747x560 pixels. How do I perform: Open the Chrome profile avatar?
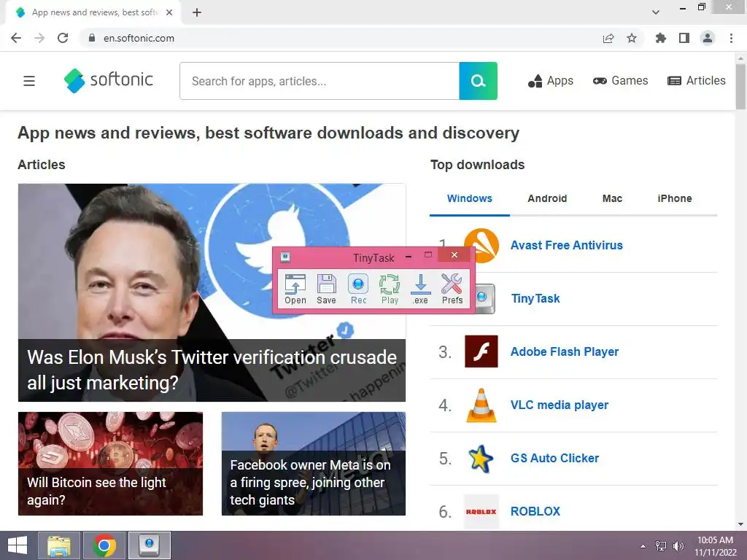708,38
